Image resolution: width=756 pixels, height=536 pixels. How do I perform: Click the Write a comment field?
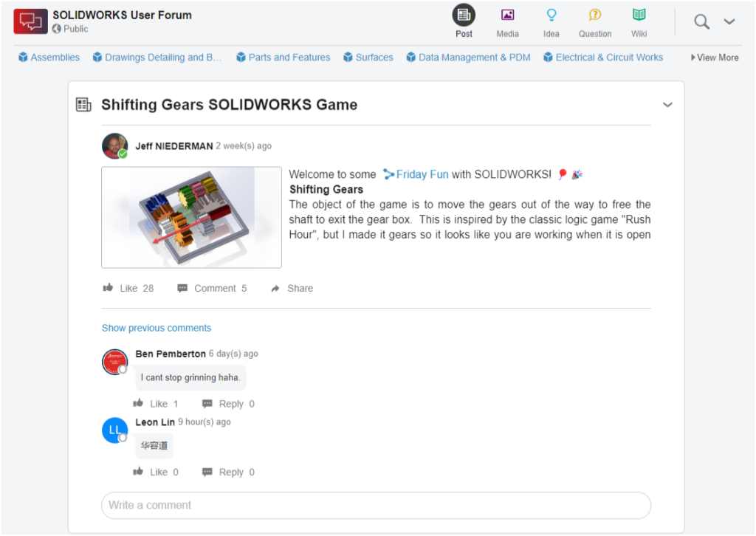coord(376,505)
